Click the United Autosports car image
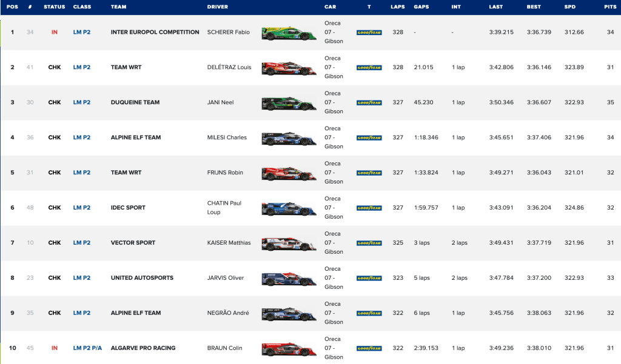This screenshot has width=621, height=364. click(x=289, y=279)
